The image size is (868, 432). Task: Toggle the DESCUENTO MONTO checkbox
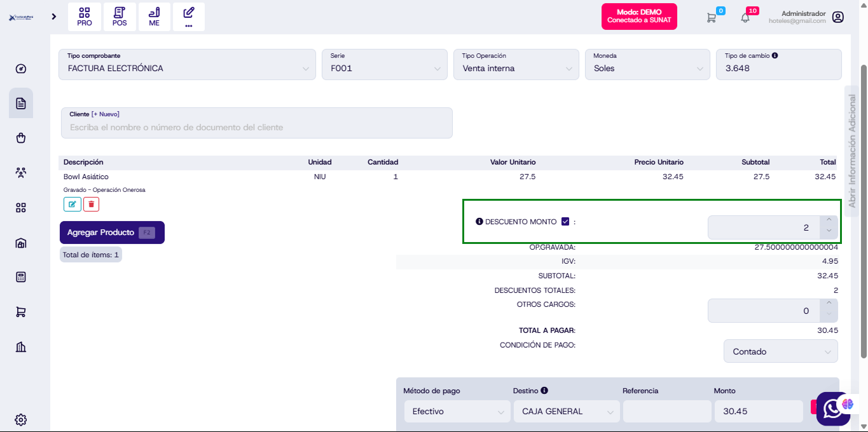pyautogui.click(x=565, y=222)
